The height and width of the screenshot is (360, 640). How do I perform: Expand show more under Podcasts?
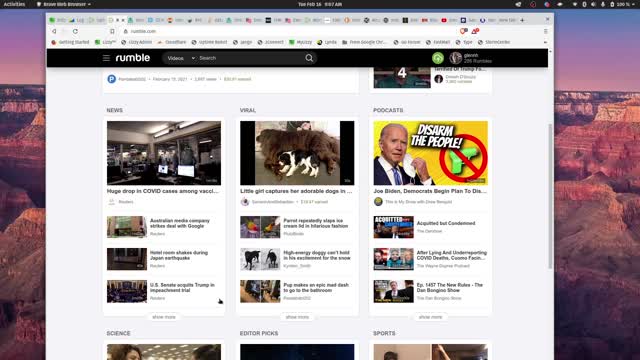pyautogui.click(x=430, y=317)
